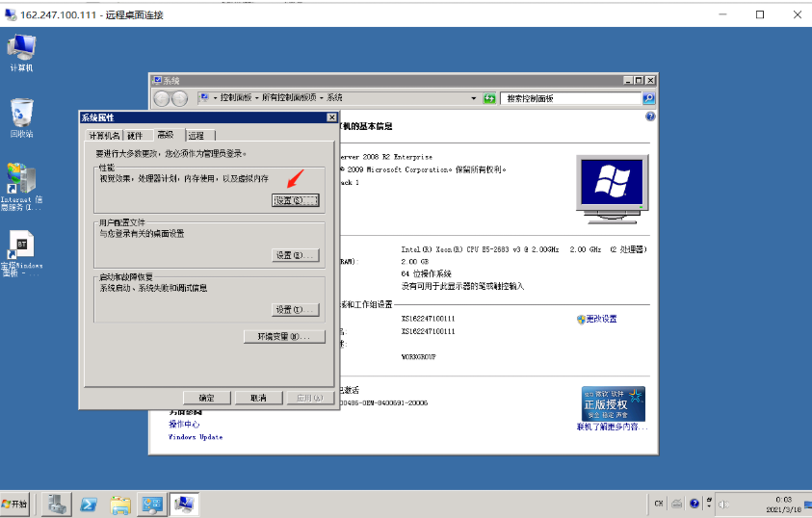Screen dimensions: 812x518
Task: Switch to the 远程 tab
Action: point(198,136)
